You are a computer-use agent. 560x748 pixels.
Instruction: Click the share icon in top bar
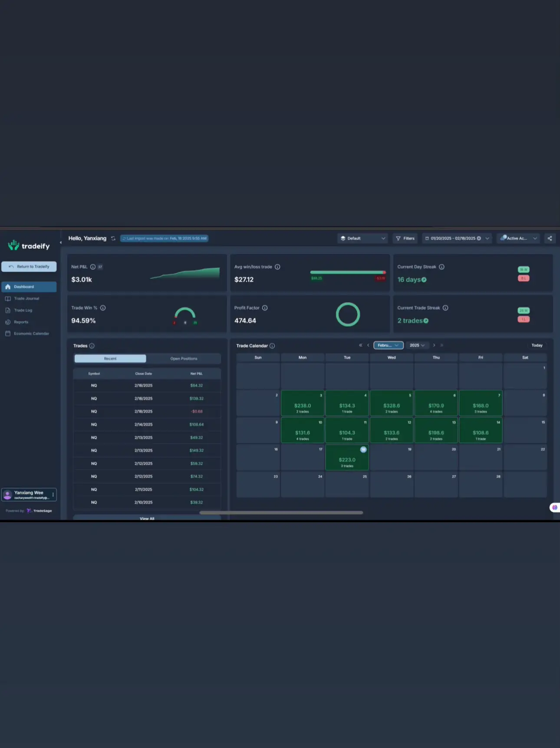[550, 238]
